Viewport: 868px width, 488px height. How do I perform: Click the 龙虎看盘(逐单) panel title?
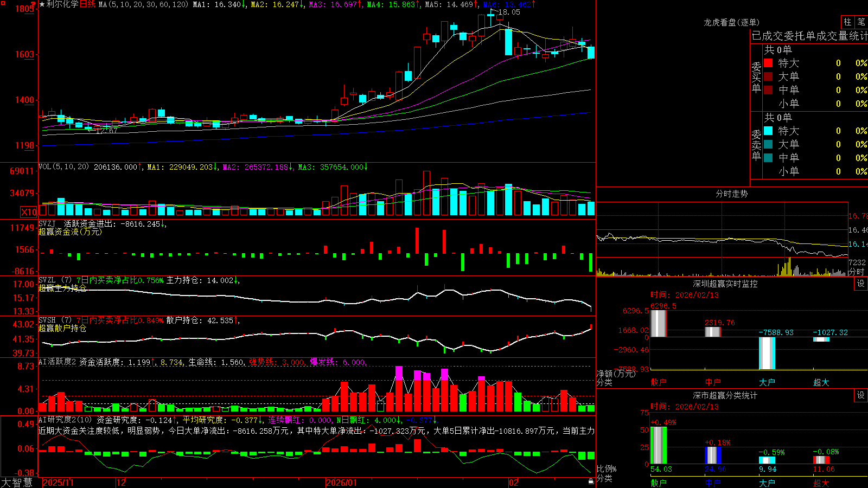[731, 22]
